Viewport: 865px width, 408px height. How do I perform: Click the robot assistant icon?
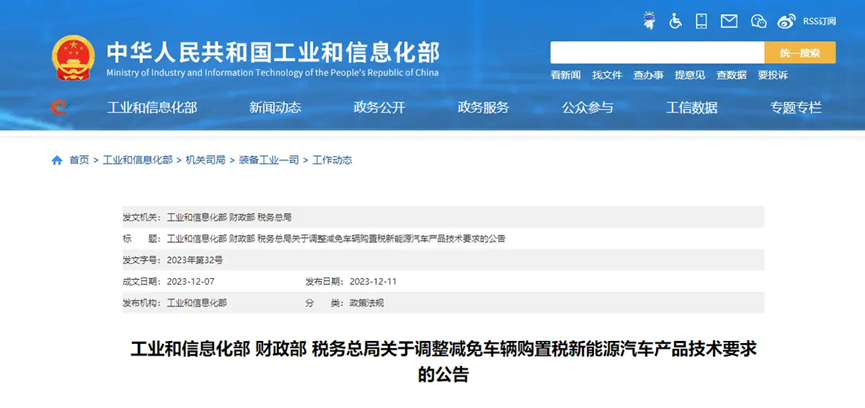(649, 20)
